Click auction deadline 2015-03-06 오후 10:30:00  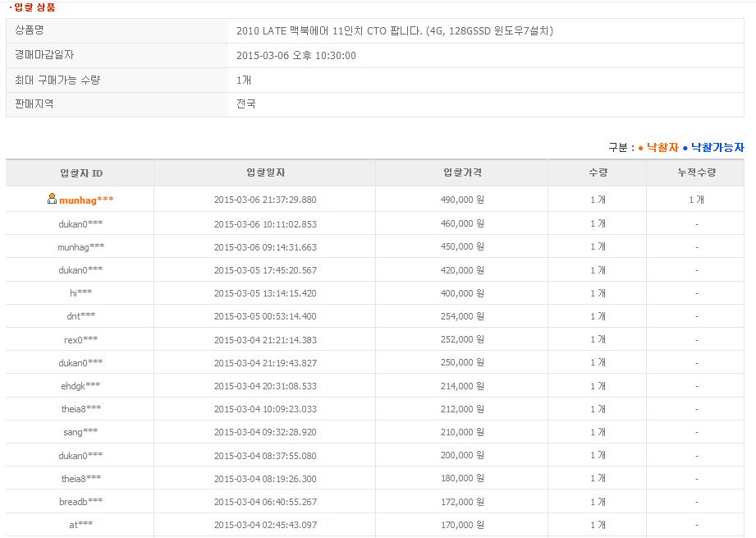(x=296, y=56)
